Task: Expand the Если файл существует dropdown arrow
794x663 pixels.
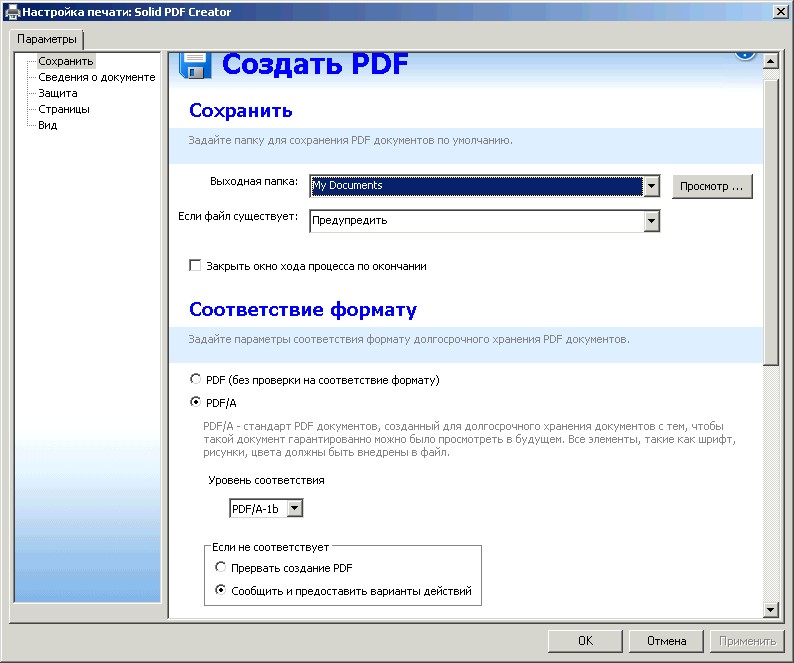Action: (x=651, y=221)
